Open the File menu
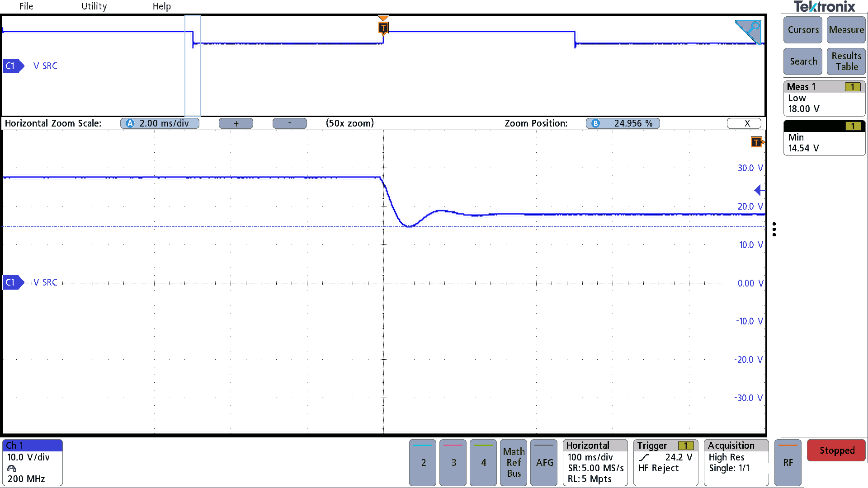Image resolution: width=868 pixels, height=488 pixels. tap(26, 6)
